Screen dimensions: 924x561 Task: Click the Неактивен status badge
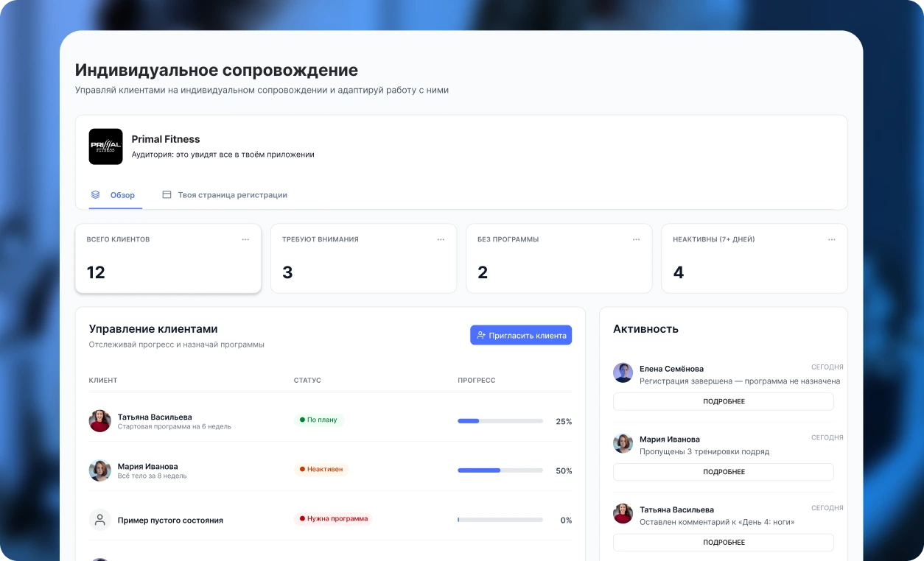[x=321, y=469]
